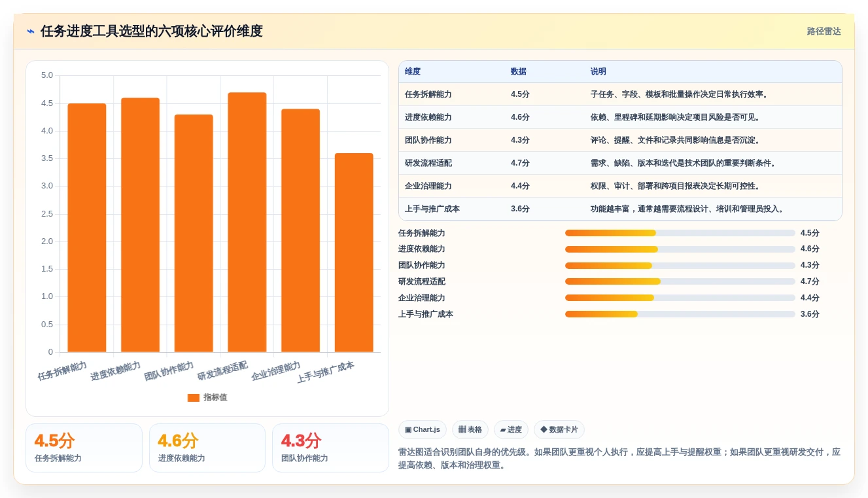Image resolution: width=868 pixels, height=498 pixels.
Task: Click the 上手与推广成本 bar in chart
Action: pyautogui.click(x=354, y=253)
